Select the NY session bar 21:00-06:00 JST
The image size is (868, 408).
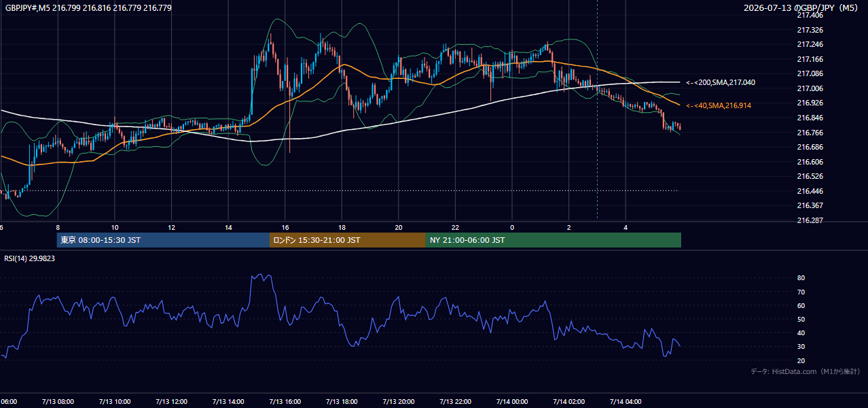pyautogui.click(x=554, y=240)
